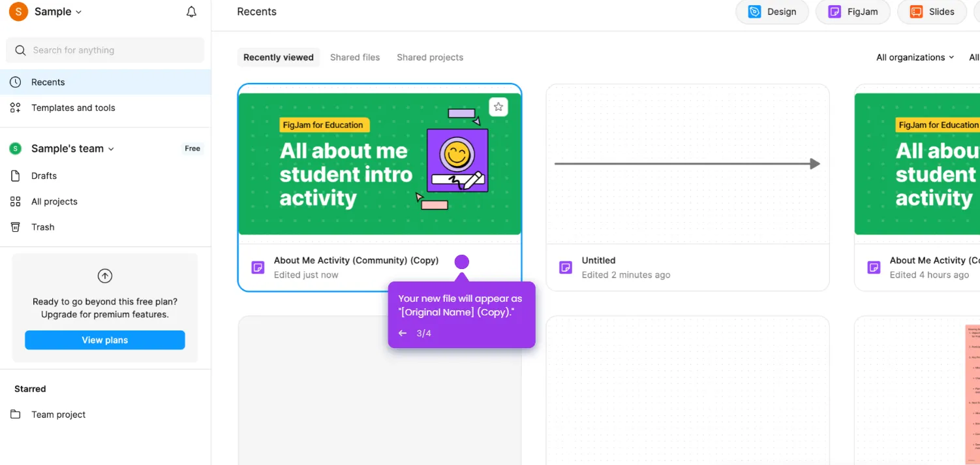Switch to Shared projects tab

430,57
